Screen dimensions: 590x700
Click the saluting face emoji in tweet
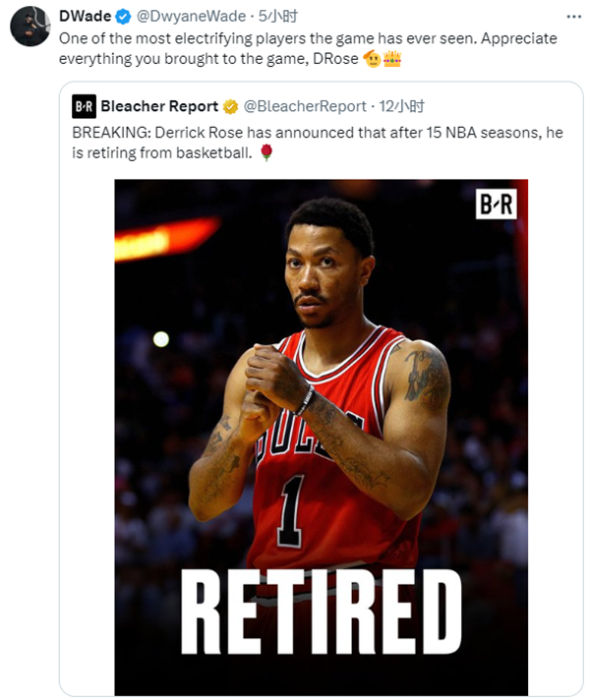click(x=372, y=58)
